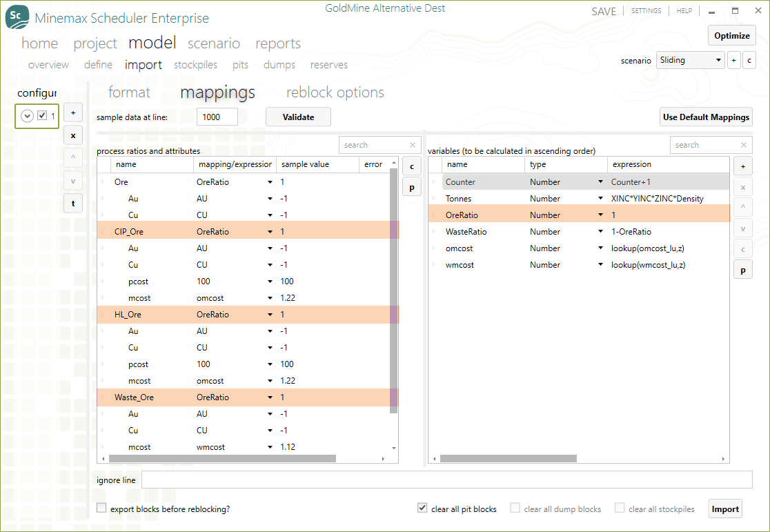Viewport: 770px width, 532px height.
Task: Focus the process ratios search field
Action: tap(374, 145)
